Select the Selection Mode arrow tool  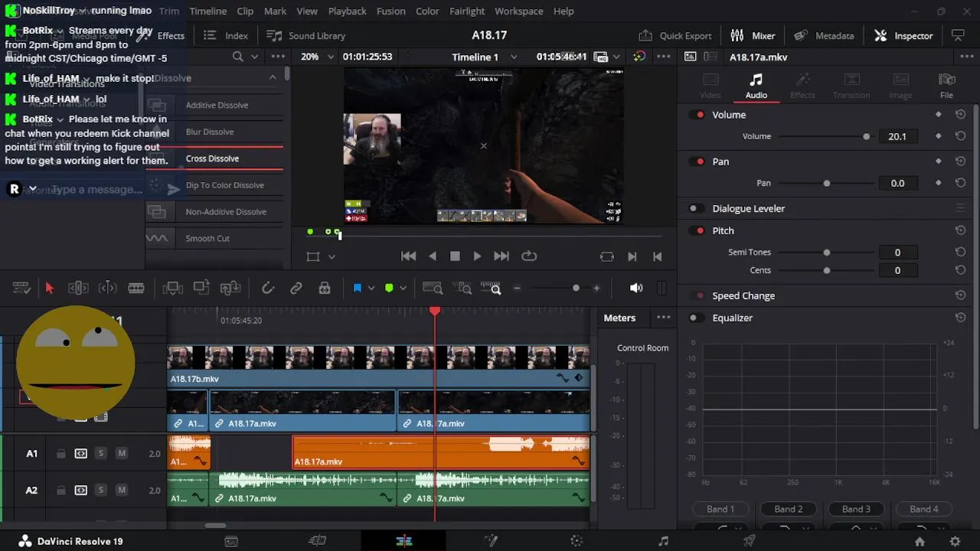tap(50, 288)
